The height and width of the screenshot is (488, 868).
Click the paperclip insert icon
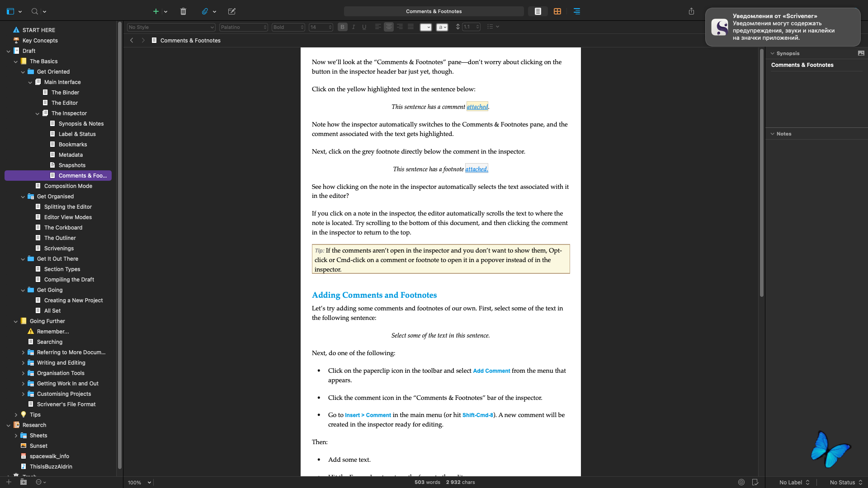(205, 11)
